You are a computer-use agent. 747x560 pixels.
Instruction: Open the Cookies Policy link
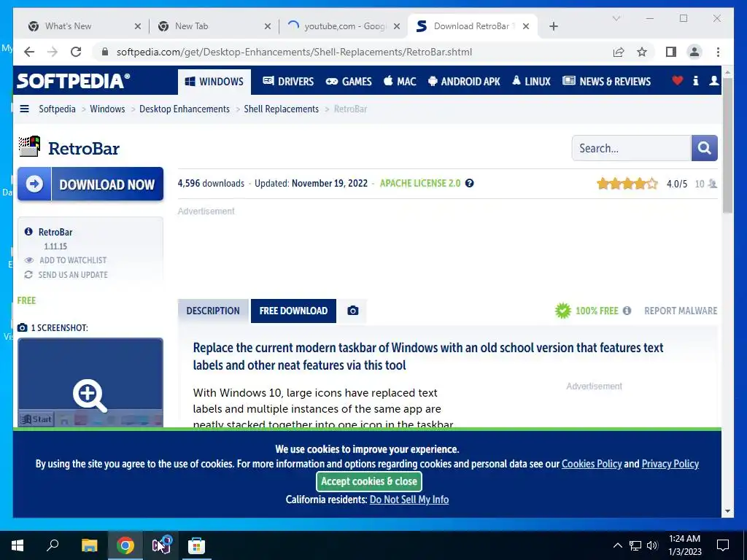pyautogui.click(x=592, y=464)
